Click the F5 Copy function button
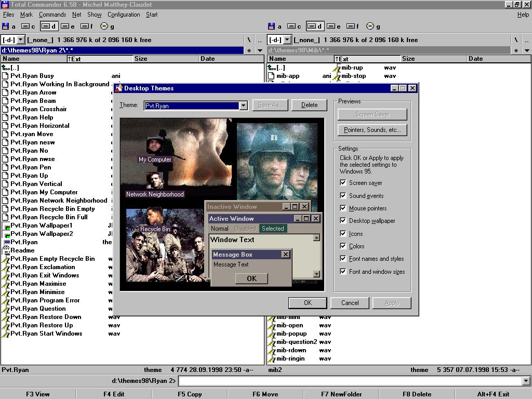This screenshot has width=532, height=399. coord(190,394)
